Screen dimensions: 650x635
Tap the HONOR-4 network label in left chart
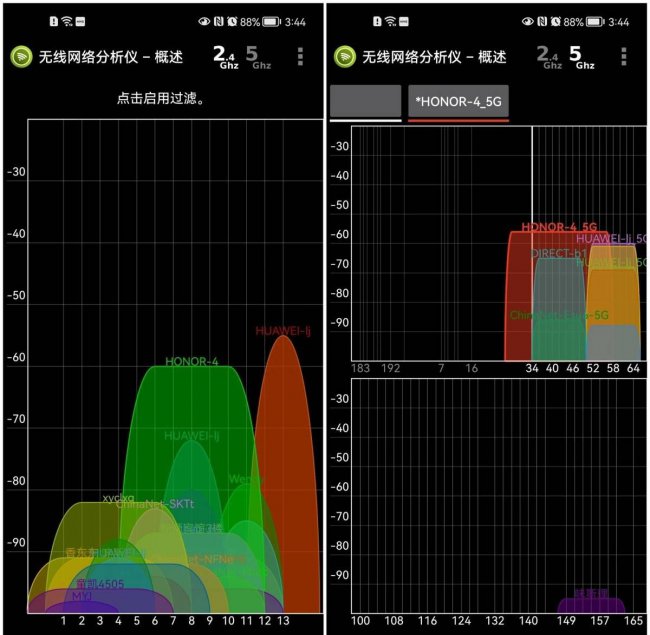coord(192,361)
